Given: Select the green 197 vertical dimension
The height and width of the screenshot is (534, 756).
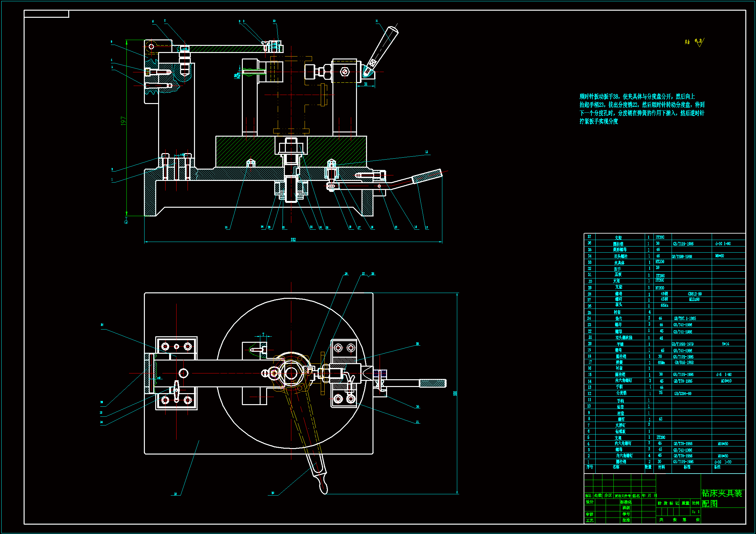Looking at the screenshot, I should (x=124, y=121).
